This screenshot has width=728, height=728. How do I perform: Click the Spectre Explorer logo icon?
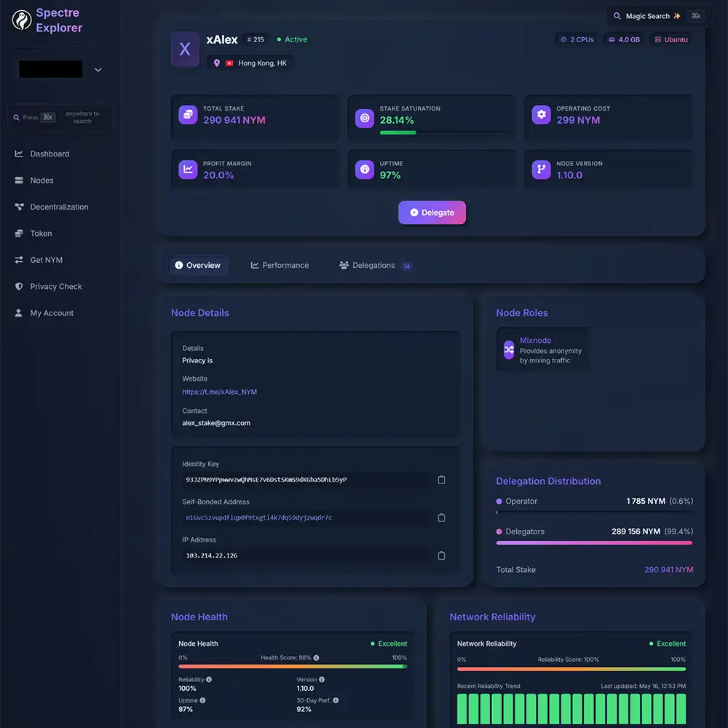tap(21, 20)
